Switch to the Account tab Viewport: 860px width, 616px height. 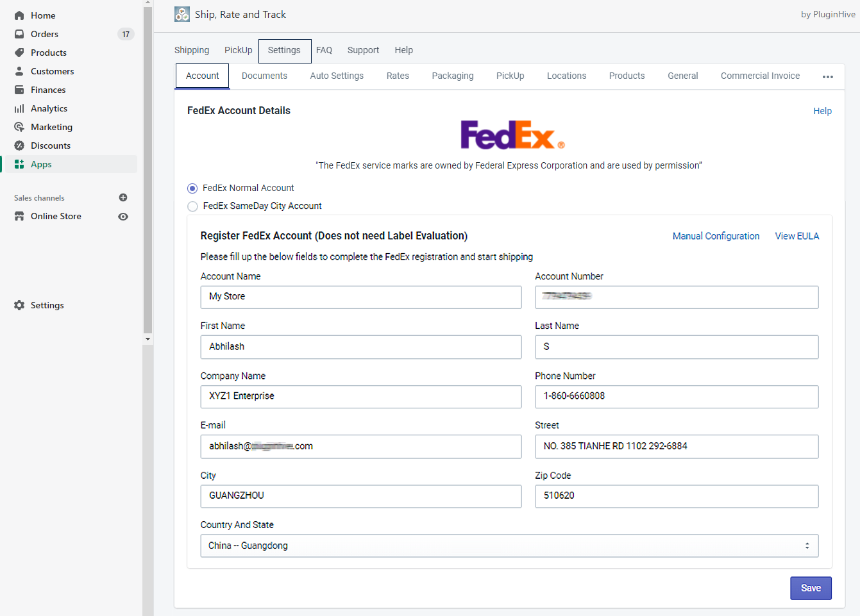click(x=203, y=76)
